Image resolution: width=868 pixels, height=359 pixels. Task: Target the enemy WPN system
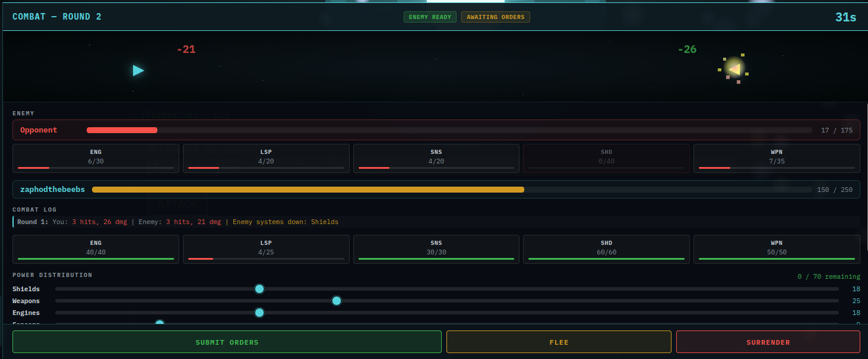coord(776,158)
